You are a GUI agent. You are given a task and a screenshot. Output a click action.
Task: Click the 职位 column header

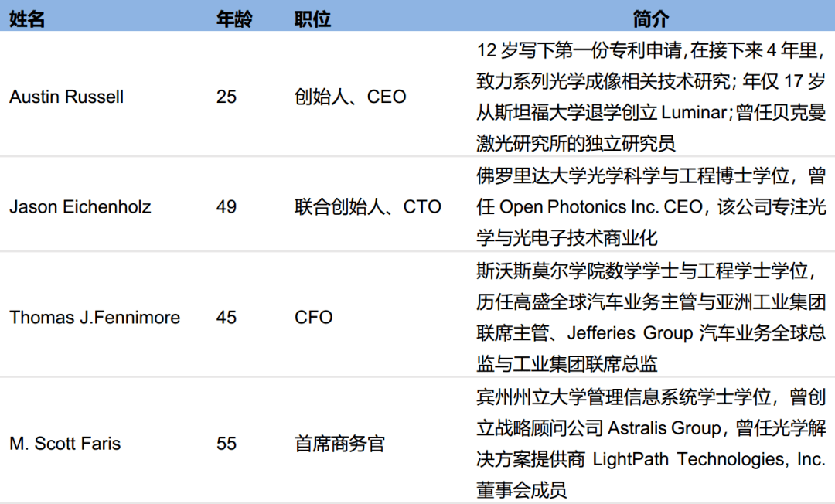tap(312, 19)
